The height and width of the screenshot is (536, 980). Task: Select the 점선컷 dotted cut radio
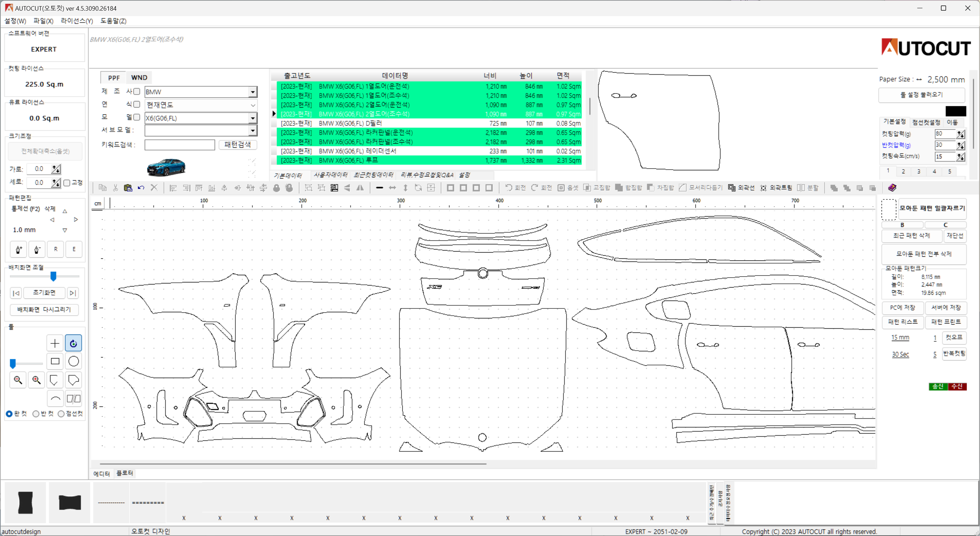click(61, 414)
